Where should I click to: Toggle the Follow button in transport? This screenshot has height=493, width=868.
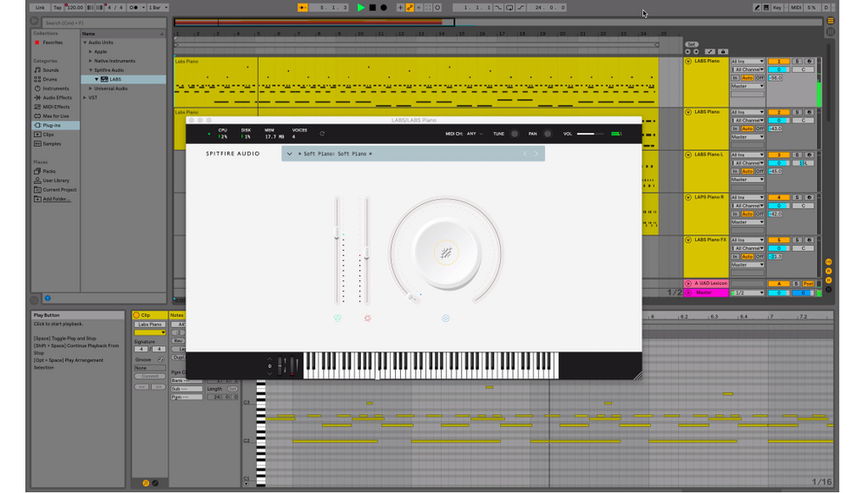point(303,8)
